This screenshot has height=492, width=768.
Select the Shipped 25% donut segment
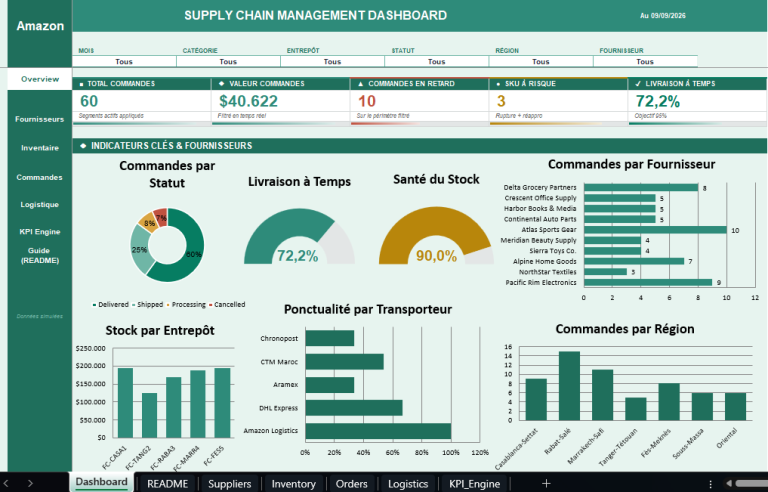(x=140, y=250)
